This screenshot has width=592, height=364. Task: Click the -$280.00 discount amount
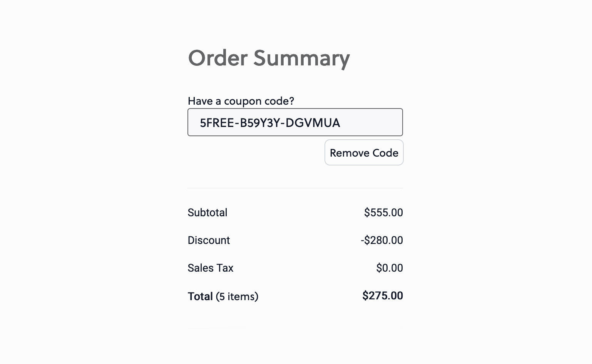point(382,240)
